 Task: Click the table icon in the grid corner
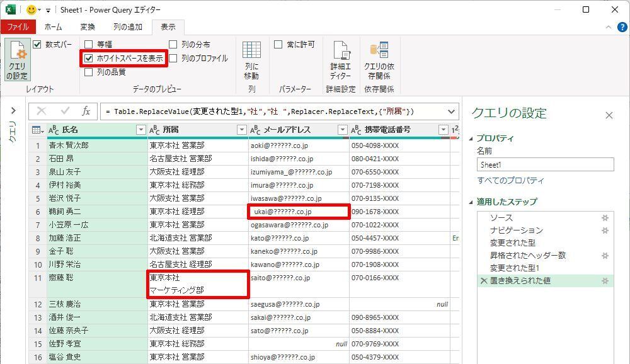[37, 130]
